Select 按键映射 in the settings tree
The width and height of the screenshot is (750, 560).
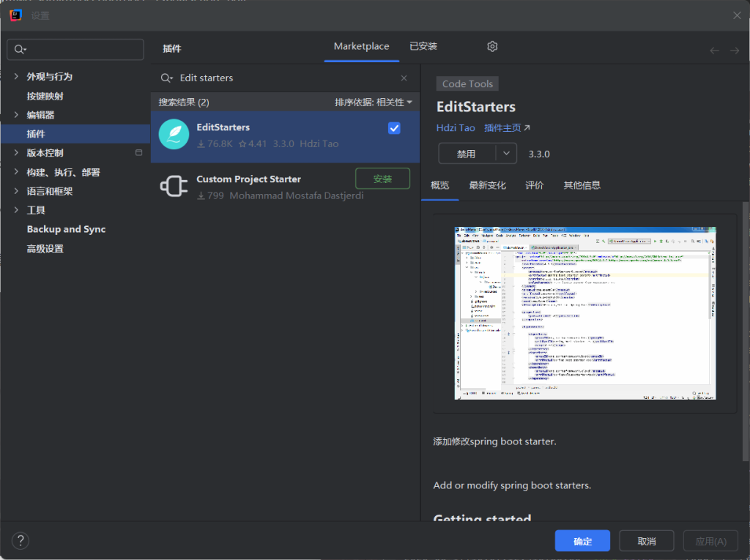45,96
